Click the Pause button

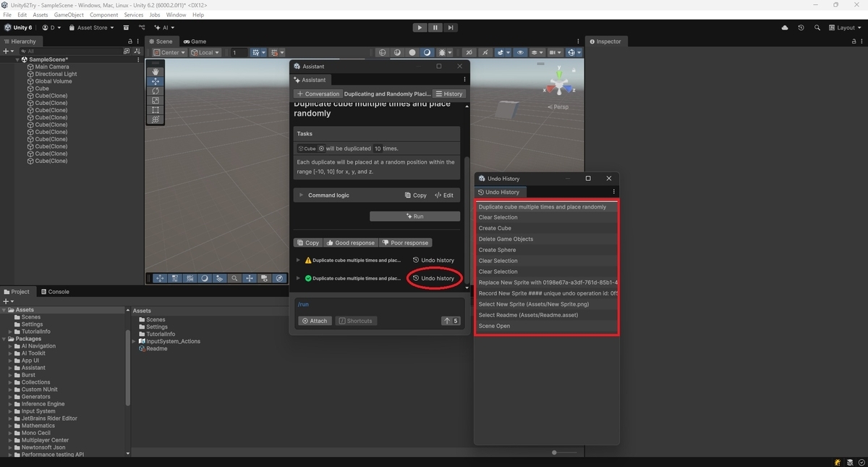click(x=435, y=28)
